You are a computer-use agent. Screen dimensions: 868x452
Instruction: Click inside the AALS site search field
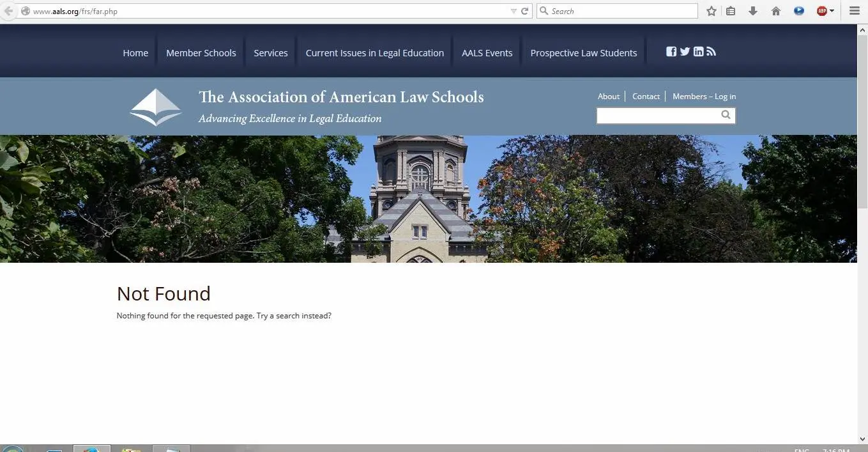657,116
